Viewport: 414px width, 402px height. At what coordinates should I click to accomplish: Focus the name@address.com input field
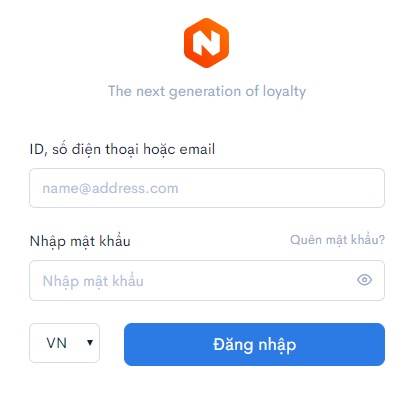click(x=207, y=188)
